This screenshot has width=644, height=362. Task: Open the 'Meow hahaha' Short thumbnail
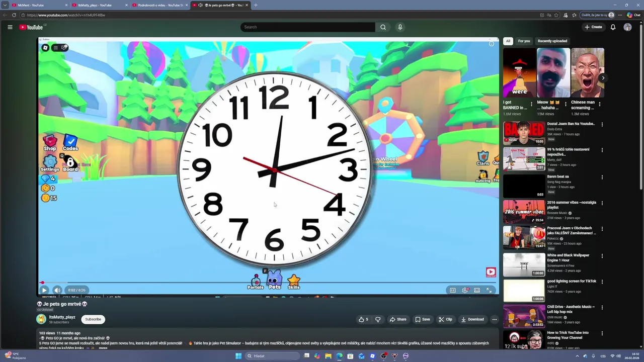553,73
